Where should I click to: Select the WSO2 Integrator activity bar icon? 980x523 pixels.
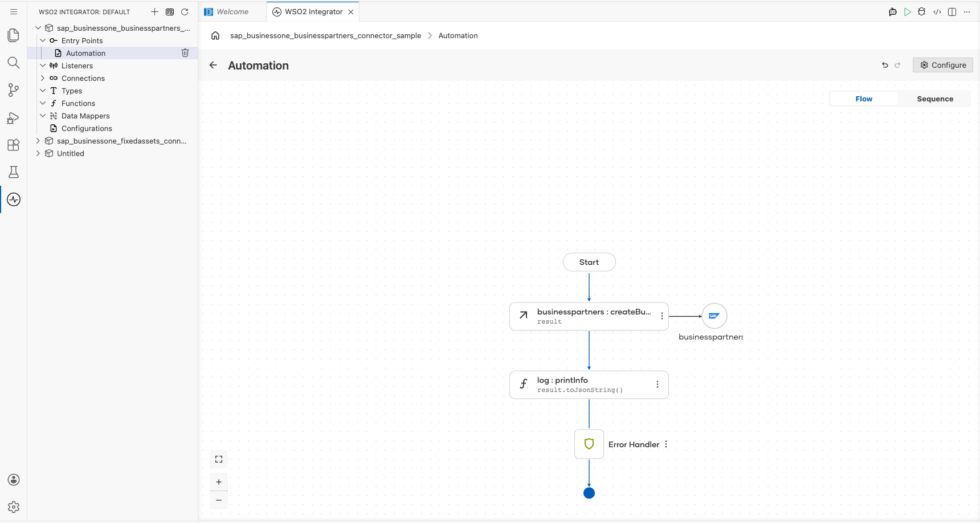[x=14, y=199]
